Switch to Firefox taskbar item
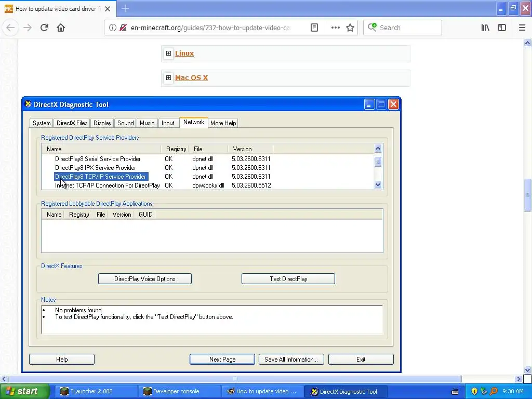The width and height of the screenshot is (532, 399). pos(262,391)
